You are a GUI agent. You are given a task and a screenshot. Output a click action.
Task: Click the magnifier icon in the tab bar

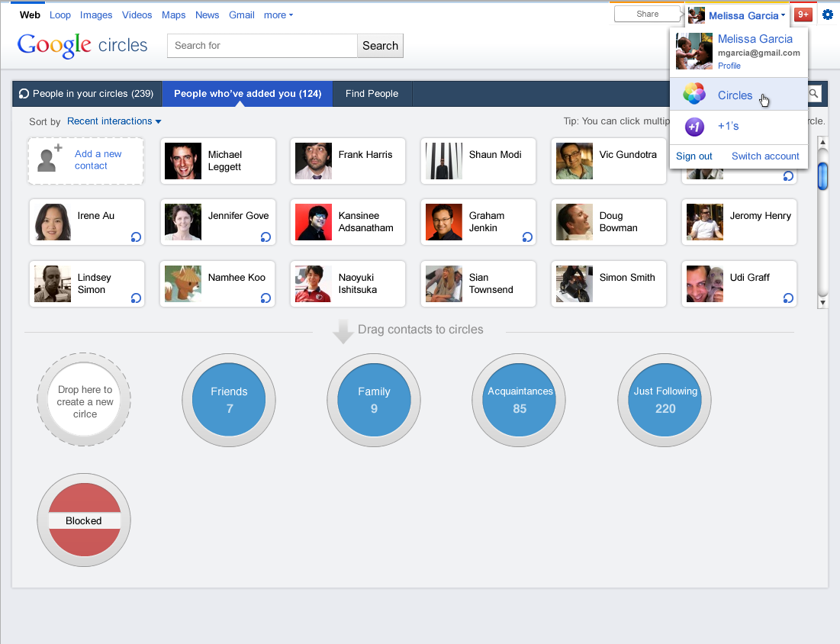(814, 94)
